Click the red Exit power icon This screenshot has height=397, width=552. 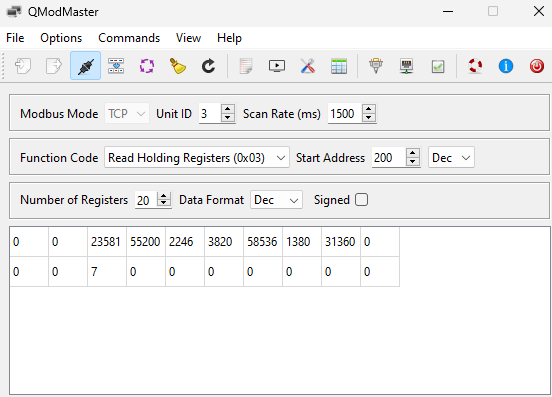[x=537, y=66]
